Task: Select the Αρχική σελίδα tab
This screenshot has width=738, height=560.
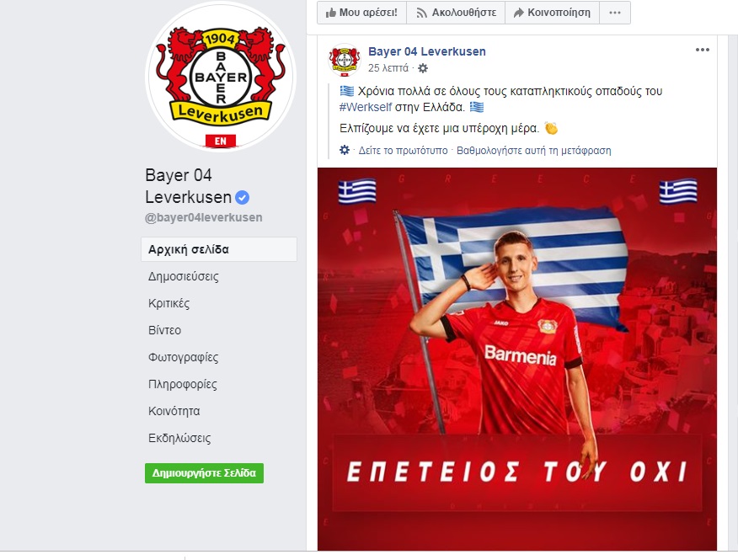Action: click(219, 249)
